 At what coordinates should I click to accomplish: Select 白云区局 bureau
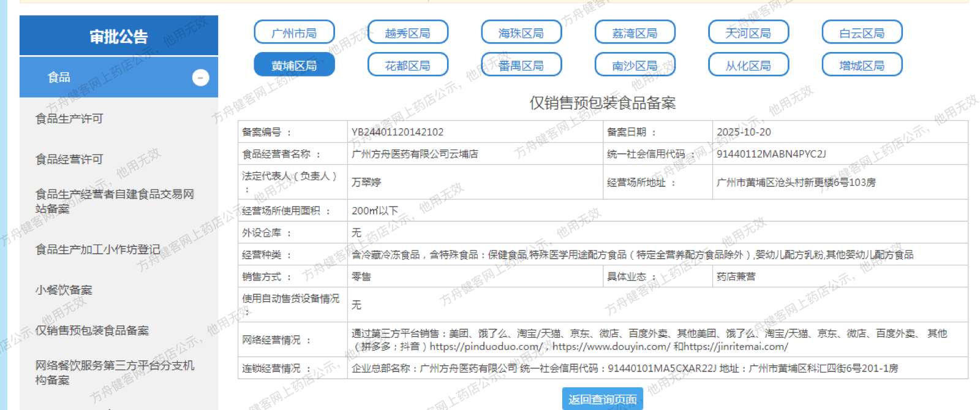click(x=862, y=32)
